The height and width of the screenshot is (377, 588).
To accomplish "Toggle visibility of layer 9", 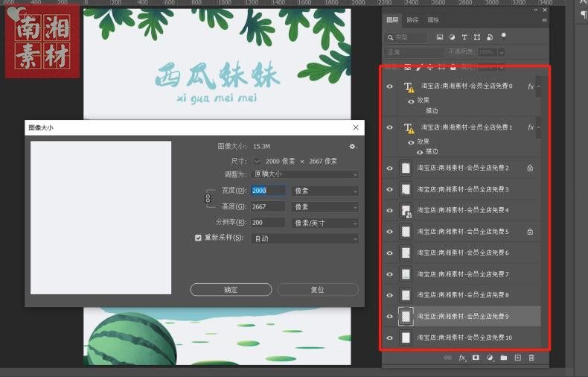I will 389,317.
